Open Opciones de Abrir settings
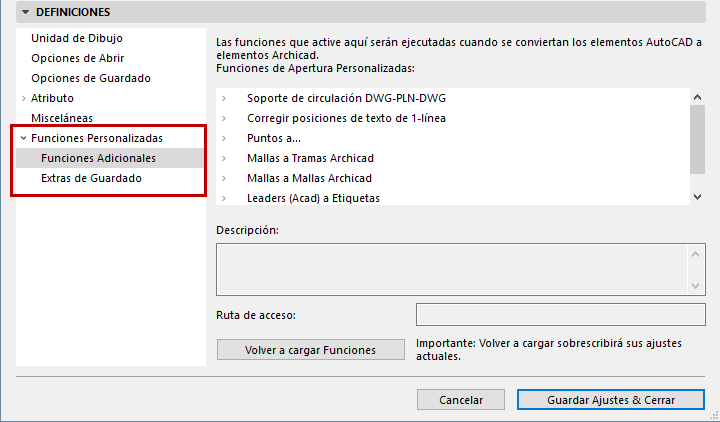Screen dimensions: 720x422 77,58
